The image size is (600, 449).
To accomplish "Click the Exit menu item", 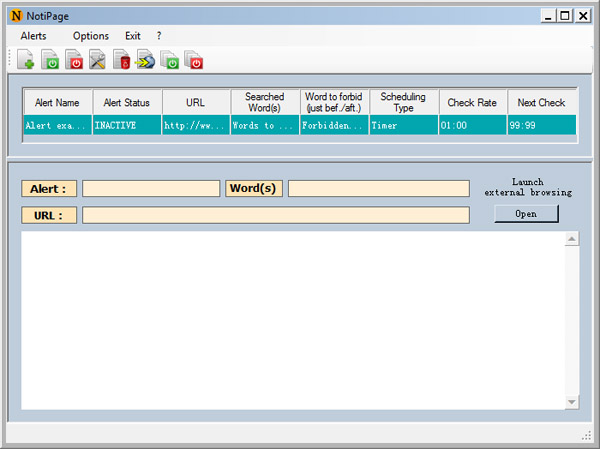I will pyautogui.click(x=133, y=36).
